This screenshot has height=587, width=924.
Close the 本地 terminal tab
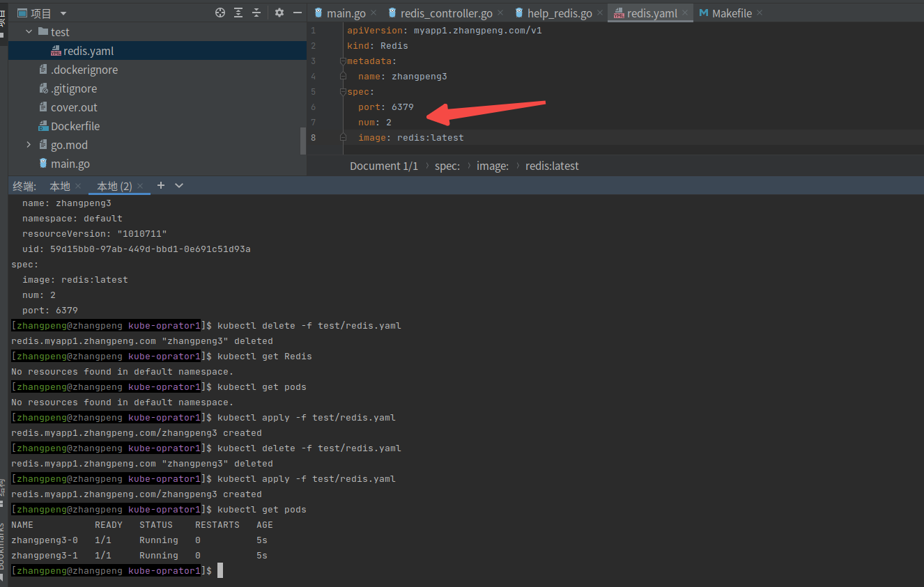(x=78, y=186)
